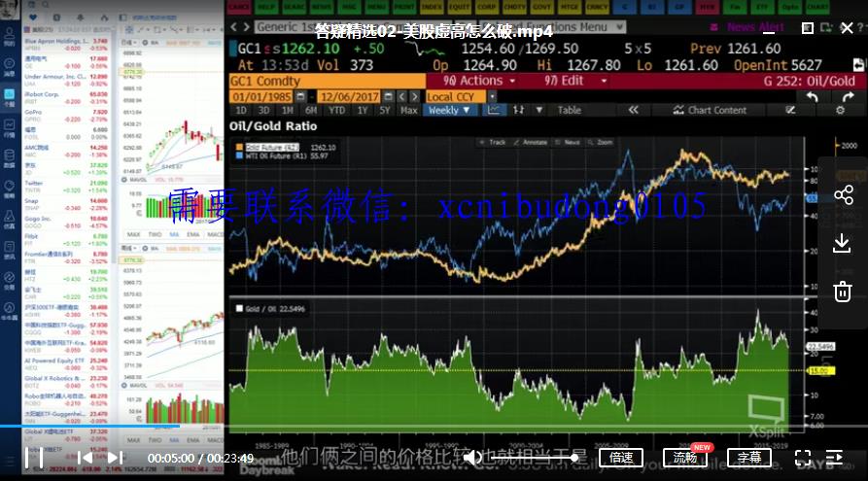868x481 pixels.
Task: Click the end date field 12/06/2017
Action: (x=349, y=96)
